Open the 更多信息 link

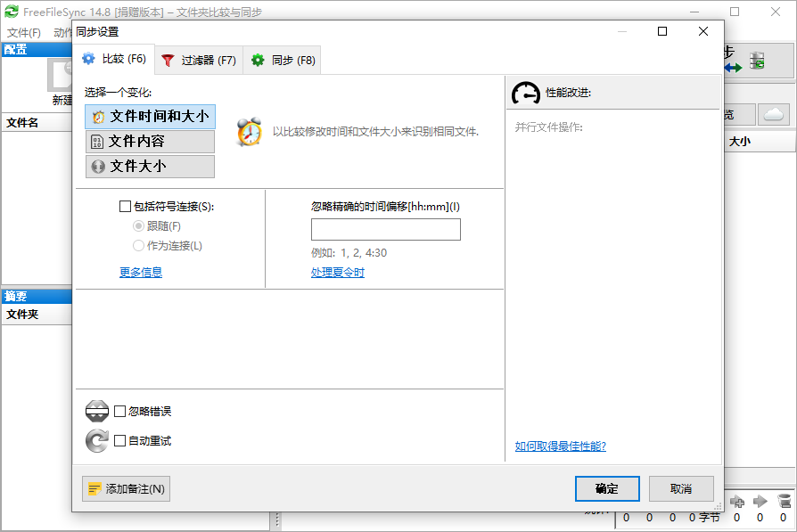point(140,272)
